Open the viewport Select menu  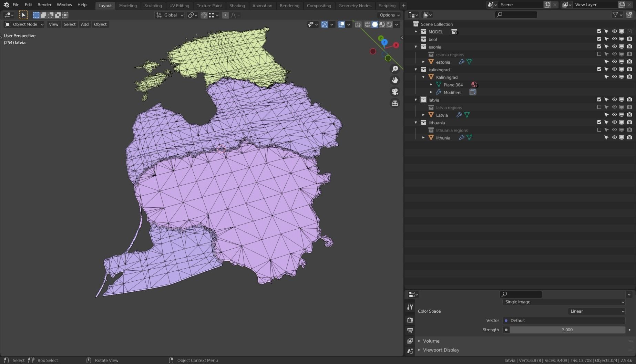pos(70,24)
